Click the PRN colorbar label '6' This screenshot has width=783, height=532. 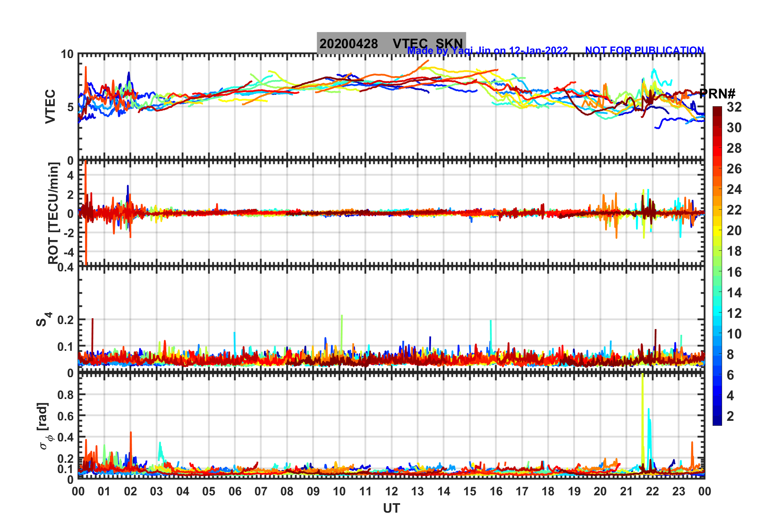(x=730, y=375)
